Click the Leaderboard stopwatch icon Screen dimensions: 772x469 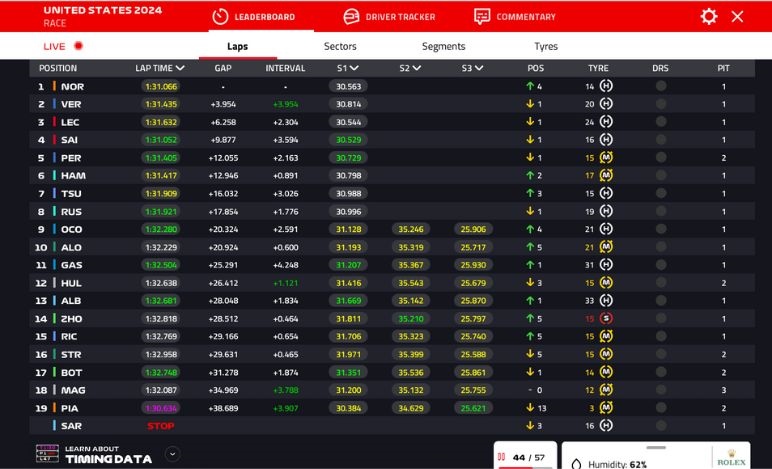click(x=219, y=16)
